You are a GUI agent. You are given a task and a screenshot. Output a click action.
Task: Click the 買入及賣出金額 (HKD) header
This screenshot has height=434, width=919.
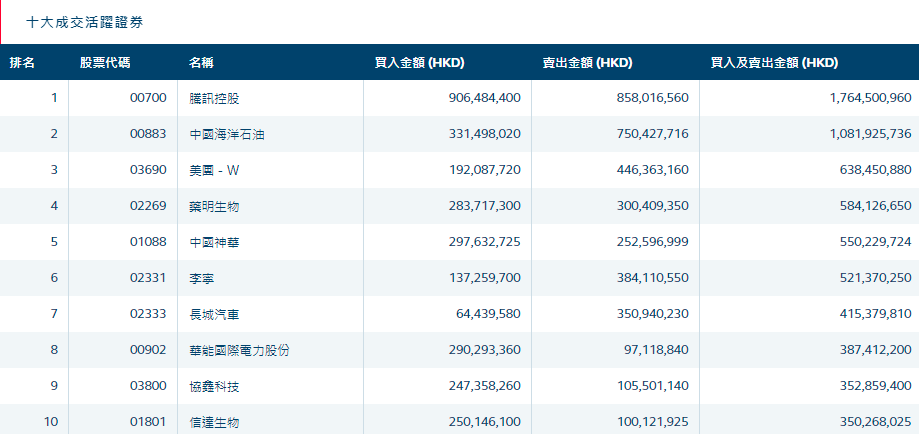point(774,63)
